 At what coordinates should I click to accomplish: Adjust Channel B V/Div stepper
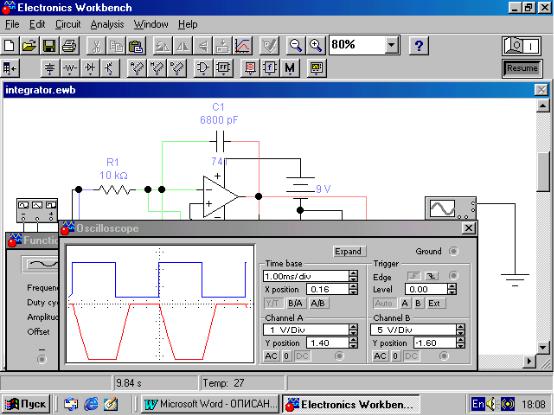click(460, 330)
